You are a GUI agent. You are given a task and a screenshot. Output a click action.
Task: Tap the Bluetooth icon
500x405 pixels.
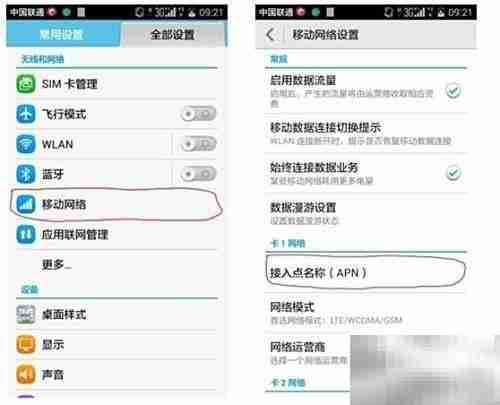(x=26, y=174)
